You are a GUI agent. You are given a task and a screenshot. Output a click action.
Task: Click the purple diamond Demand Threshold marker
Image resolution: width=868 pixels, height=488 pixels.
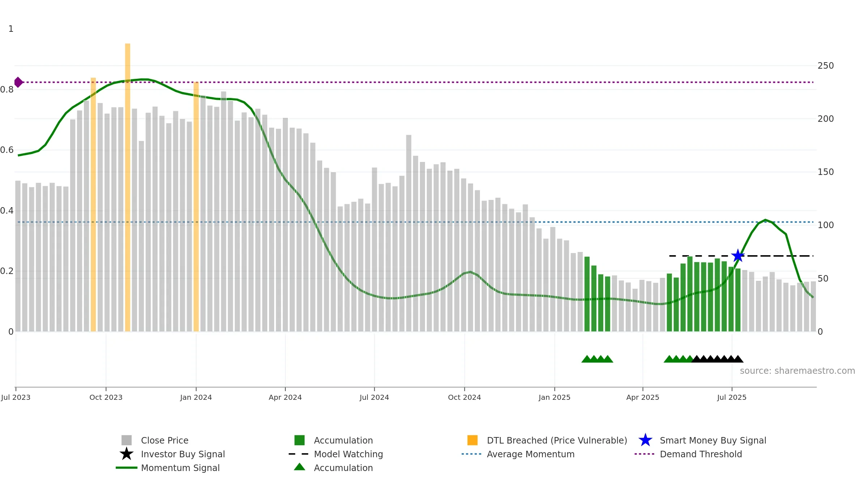[x=18, y=82]
